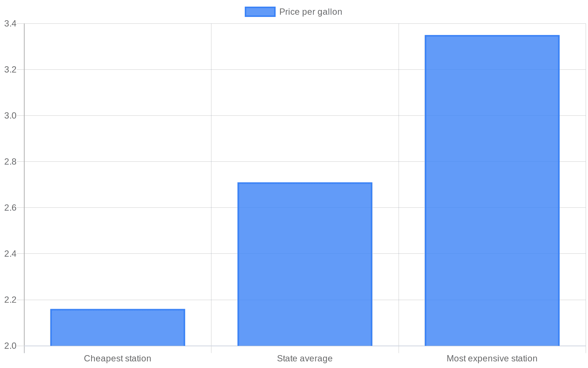588x368 pixels.
Task: Select the 2.4 y-axis tick label
Action: 10,254
